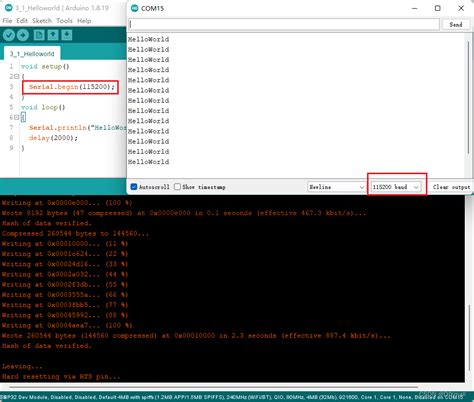
Task: Click the Upload arrow toolbar icon
Action: (x=23, y=35)
